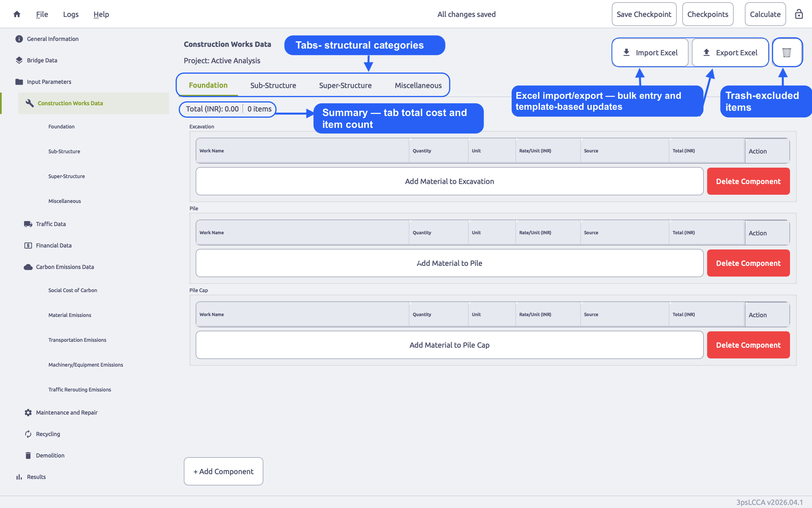The height and width of the screenshot is (508, 812).
Task: Select Sub-Structure sidebar sub-item
Action: pyautogui.click(x=64, y=152)
